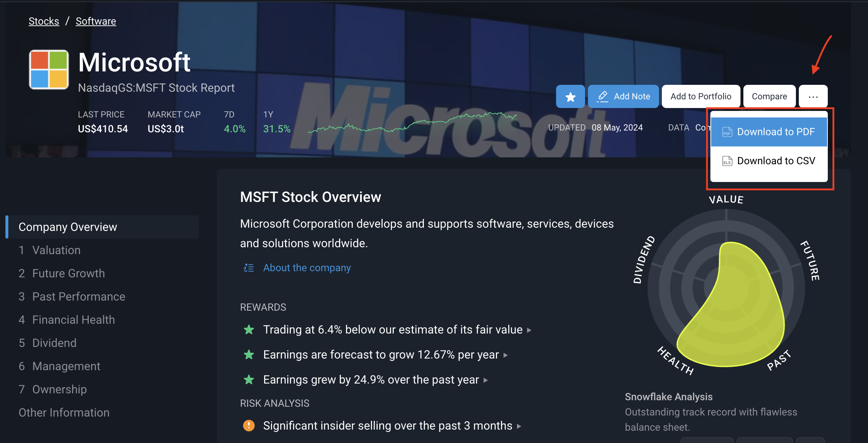The image size is (868, 443).
Task: Go to Financial Health section
Action: click(x=74, y=320)
